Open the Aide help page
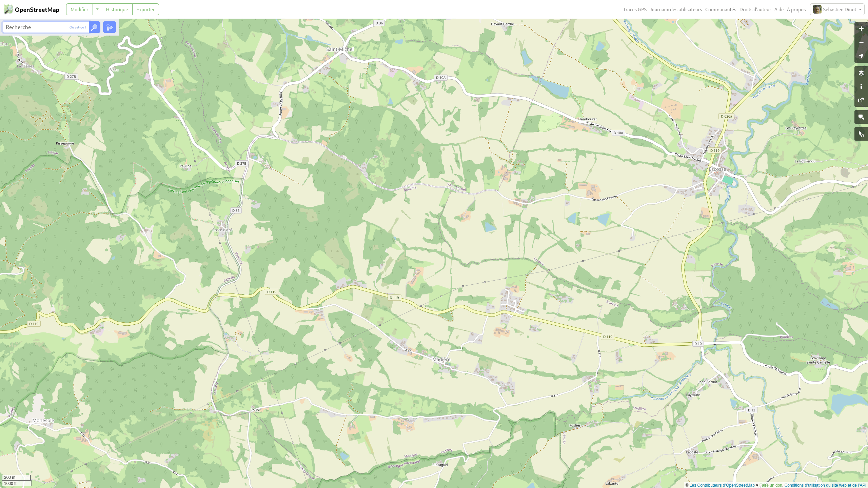868x488 pixels. 779,9
